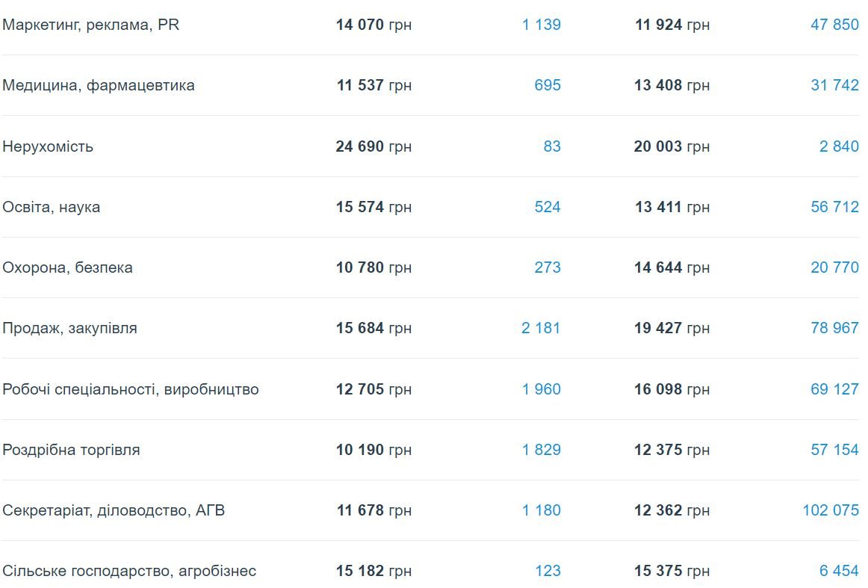Open the 1 829 link for Роздрібна торгівля
The image size is (868, 588).
pos(541,450)
